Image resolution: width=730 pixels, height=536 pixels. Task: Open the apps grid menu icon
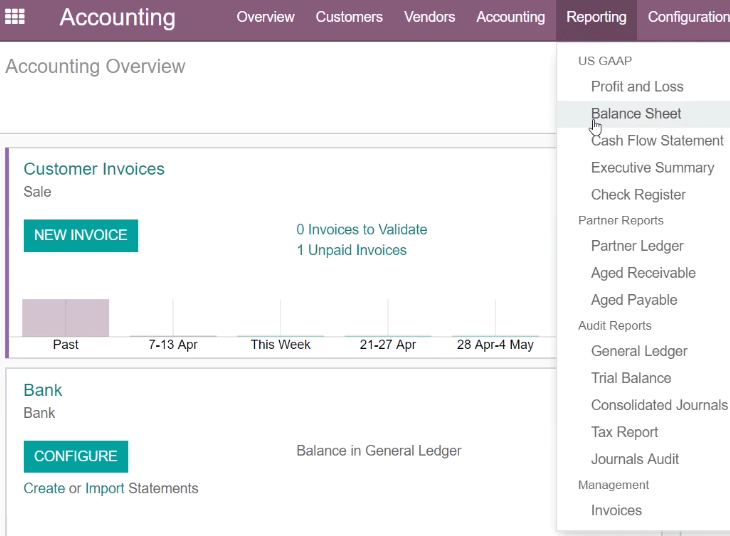click(15, 17)
